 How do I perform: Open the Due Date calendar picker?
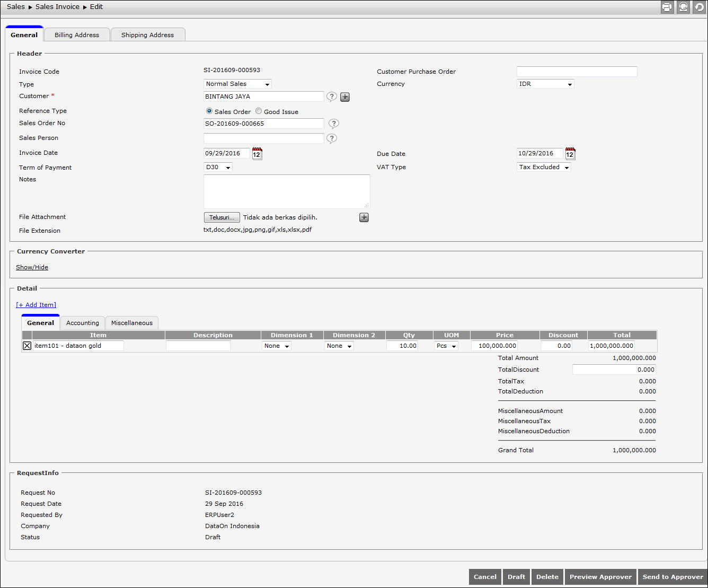point(570,154)
